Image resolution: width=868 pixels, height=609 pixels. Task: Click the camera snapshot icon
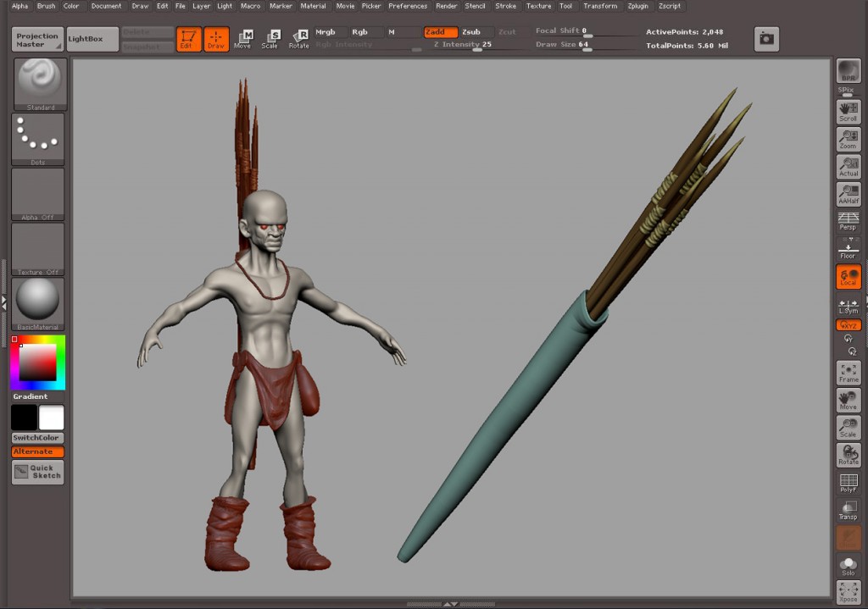[x=766, y=39]
